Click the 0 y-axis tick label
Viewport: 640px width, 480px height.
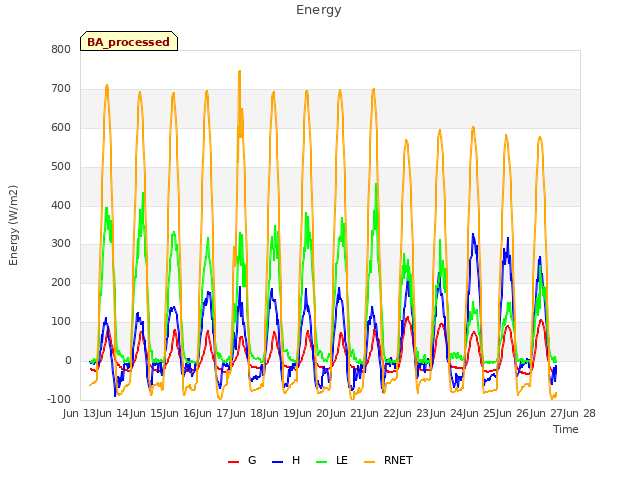click(68, 360)
